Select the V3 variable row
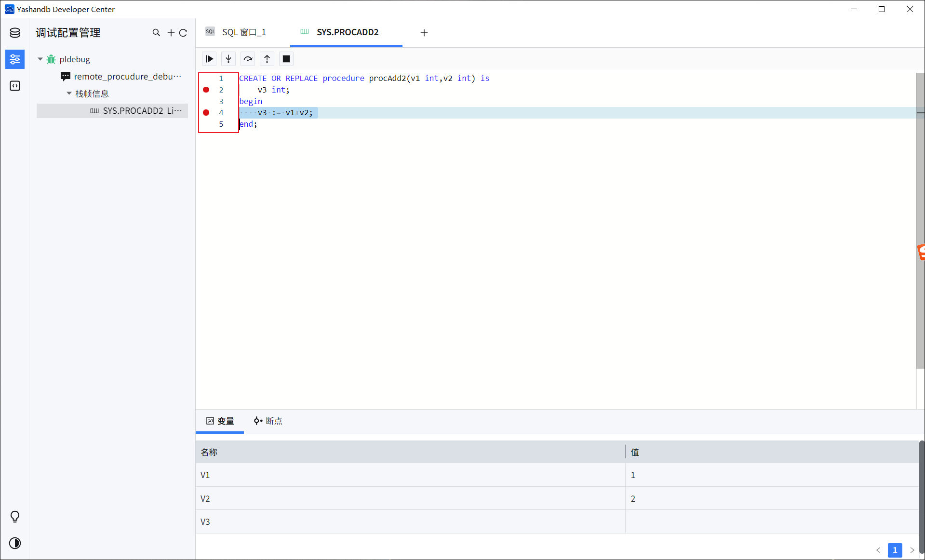This screenshot has height=560, width=925. [x=557, y=521]
